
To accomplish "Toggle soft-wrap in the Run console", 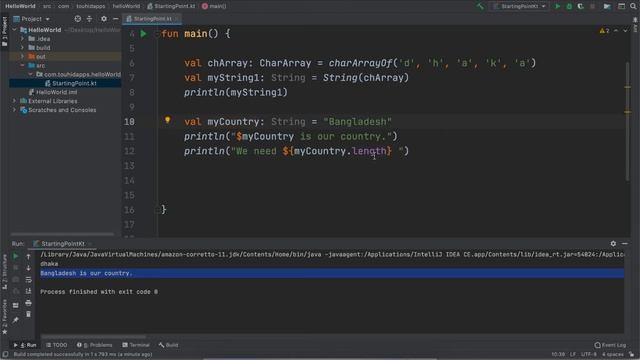I will [28, 280].
